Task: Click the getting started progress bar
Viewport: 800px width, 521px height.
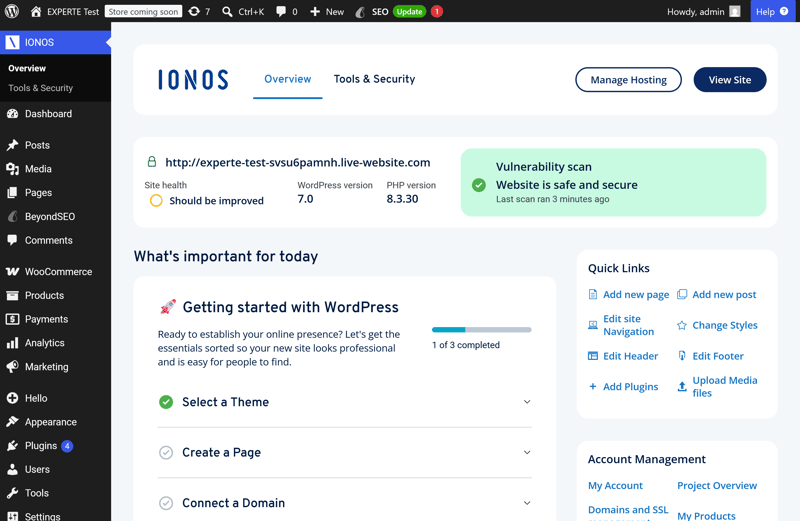Action: [x=481, y=330]
